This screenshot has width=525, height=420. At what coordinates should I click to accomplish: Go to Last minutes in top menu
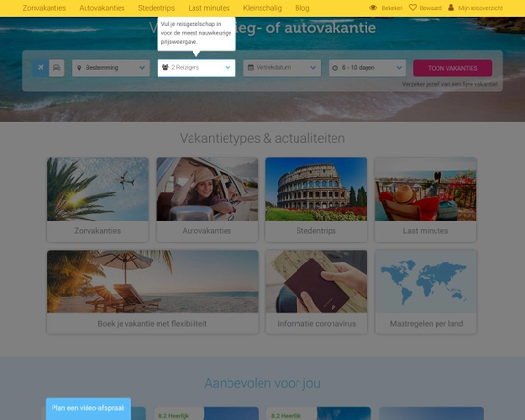tap(209, 8)
